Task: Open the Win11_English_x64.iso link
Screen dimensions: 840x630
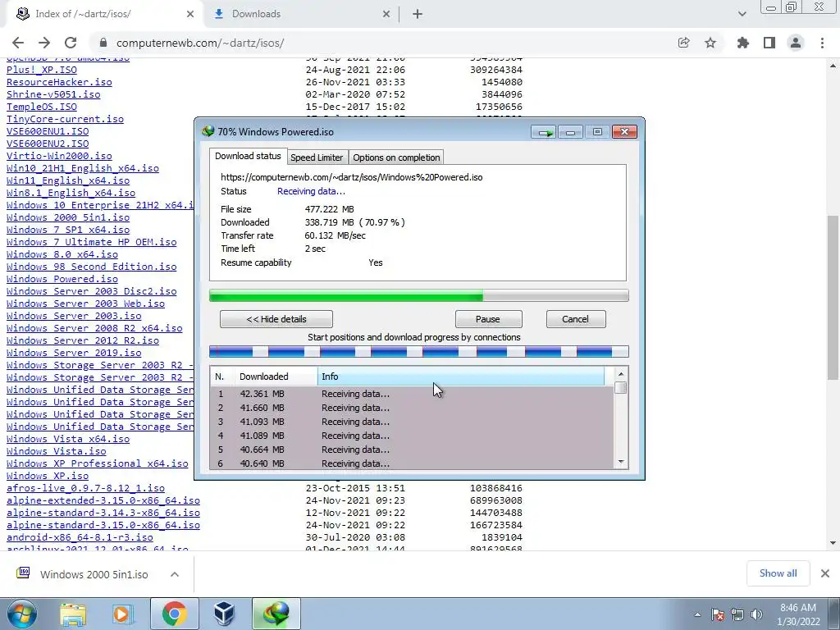Action: (x=68, y=180)
